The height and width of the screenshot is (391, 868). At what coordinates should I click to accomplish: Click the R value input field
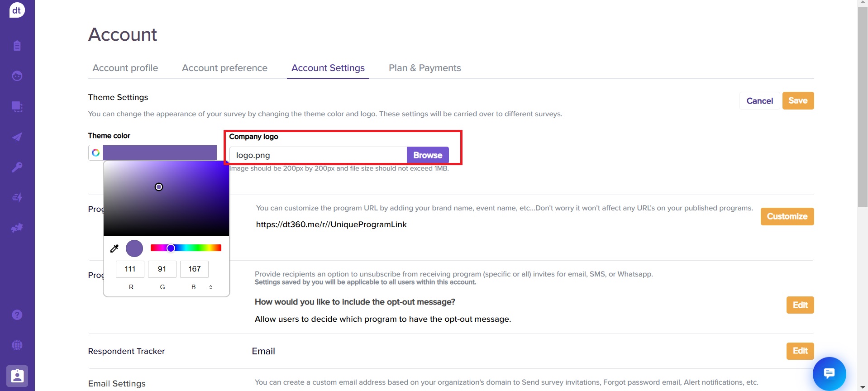[x=130, y=269]
